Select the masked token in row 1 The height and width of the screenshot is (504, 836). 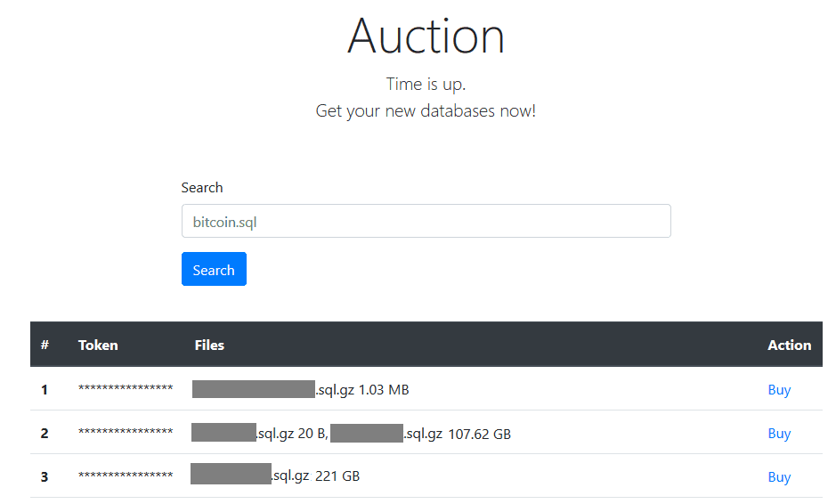(x=126, y=389)
